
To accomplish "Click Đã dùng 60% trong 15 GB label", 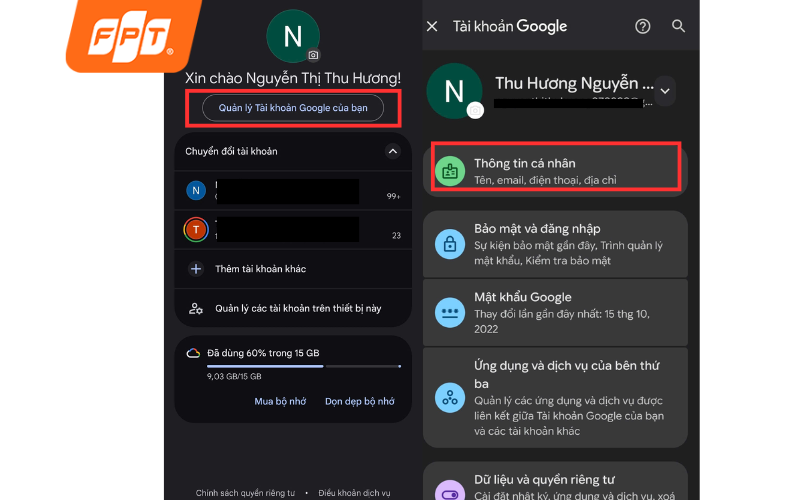I will (x=263, y=353).
